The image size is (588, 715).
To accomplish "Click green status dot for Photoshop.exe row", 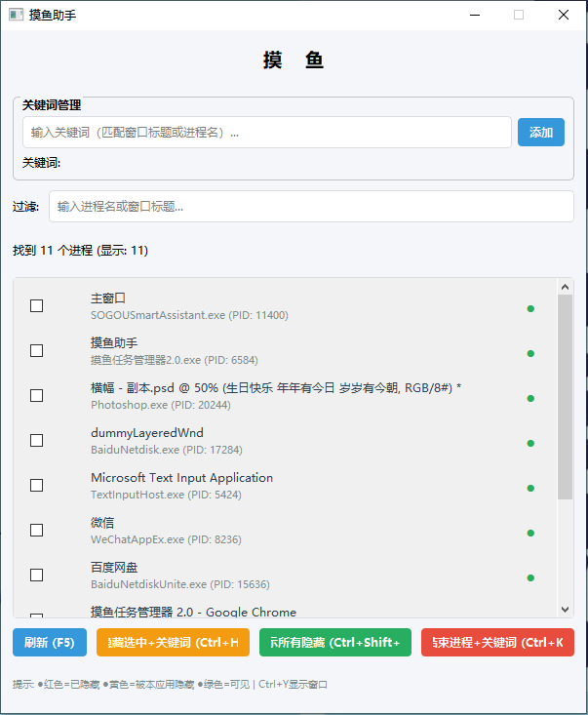I will (x=530, y=398).
